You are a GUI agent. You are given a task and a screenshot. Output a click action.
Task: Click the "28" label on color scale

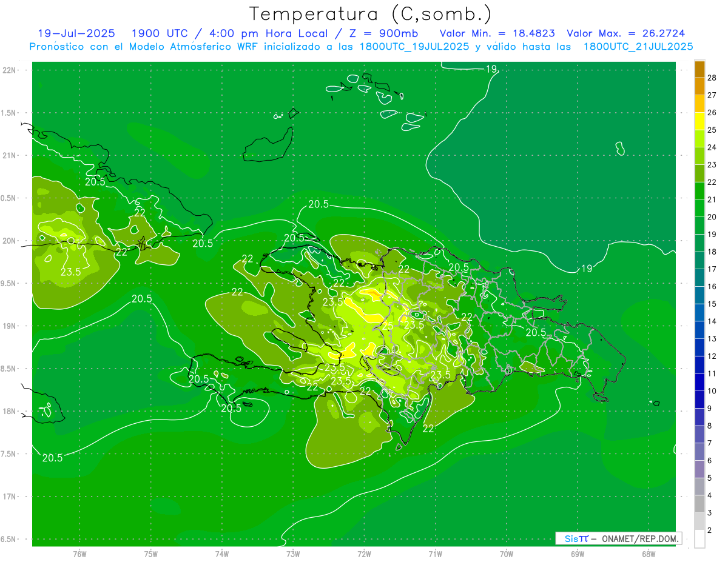point(712,77)
